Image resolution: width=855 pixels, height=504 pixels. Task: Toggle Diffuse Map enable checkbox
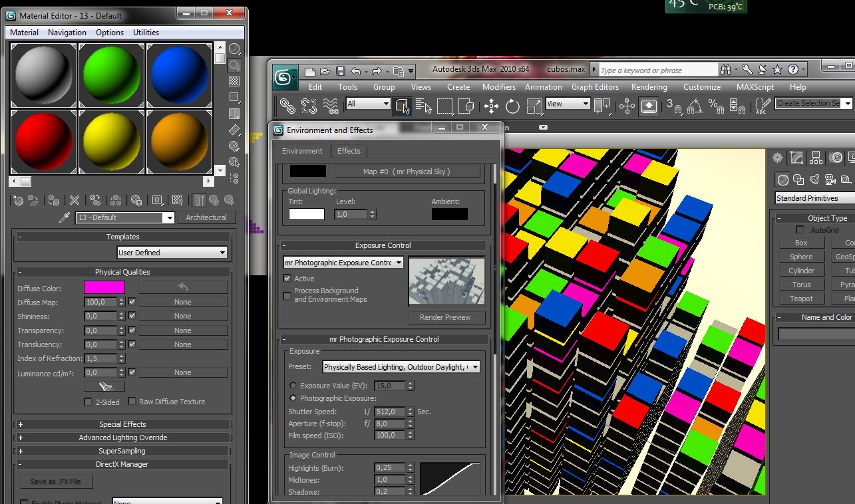click(x=132, y=302)
